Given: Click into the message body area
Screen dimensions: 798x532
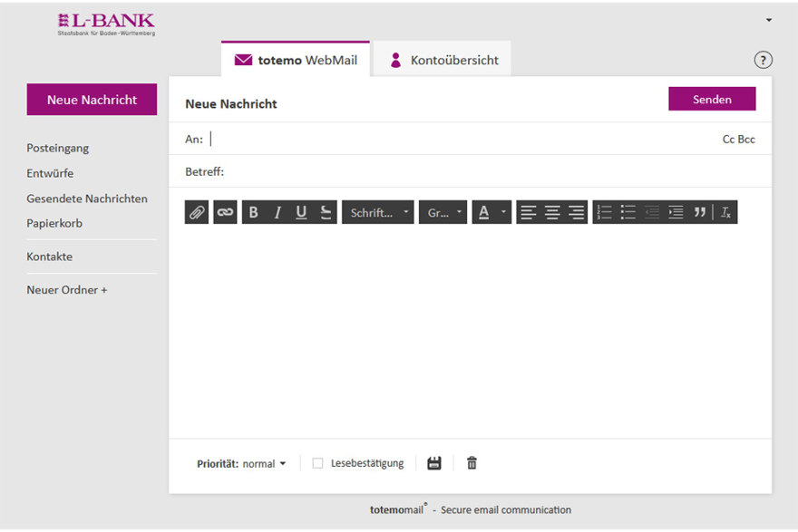Looking at the screenshot, I should (470, 331).
